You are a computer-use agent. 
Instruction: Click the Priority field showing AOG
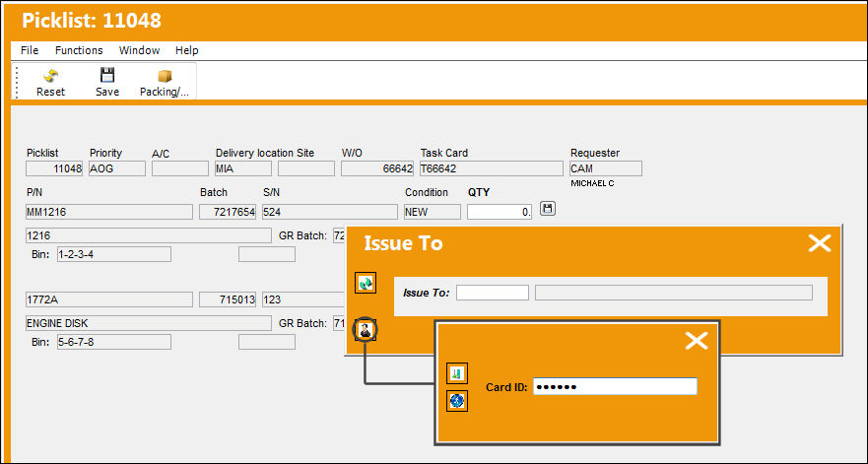(117, 168)
